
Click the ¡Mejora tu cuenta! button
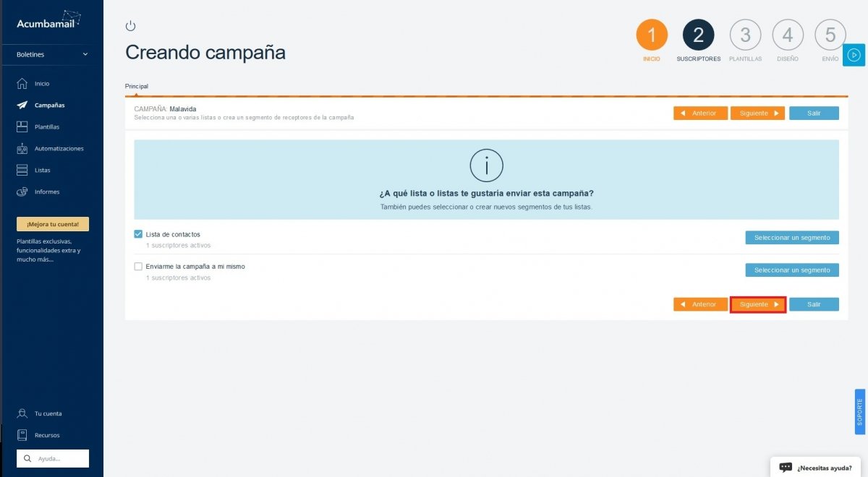[53, 224]
